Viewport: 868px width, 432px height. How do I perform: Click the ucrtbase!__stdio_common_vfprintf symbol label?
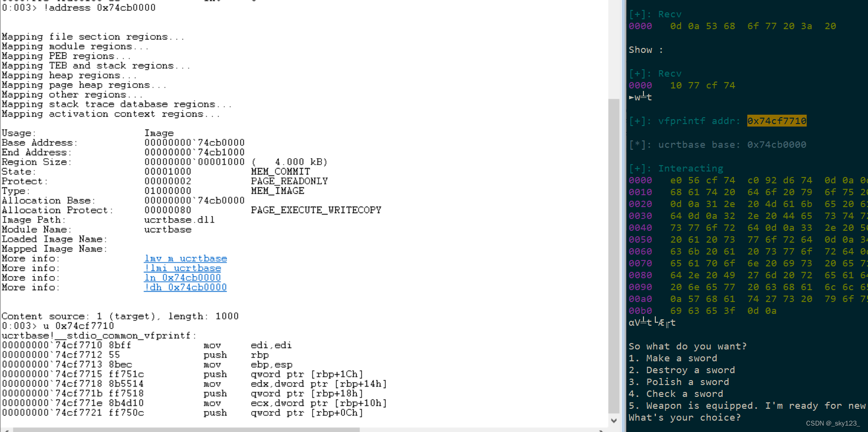pos(99,336)
